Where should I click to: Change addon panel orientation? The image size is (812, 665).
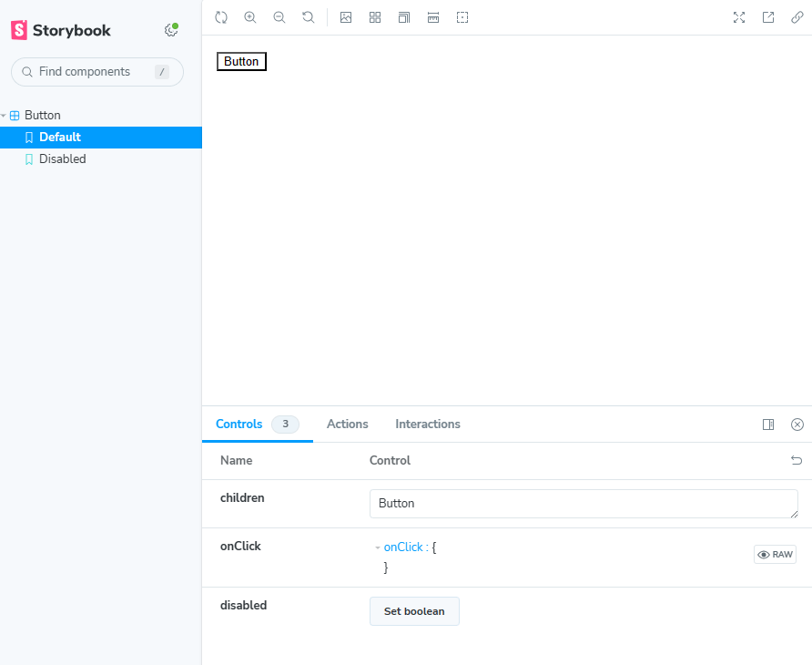[768, 425]
